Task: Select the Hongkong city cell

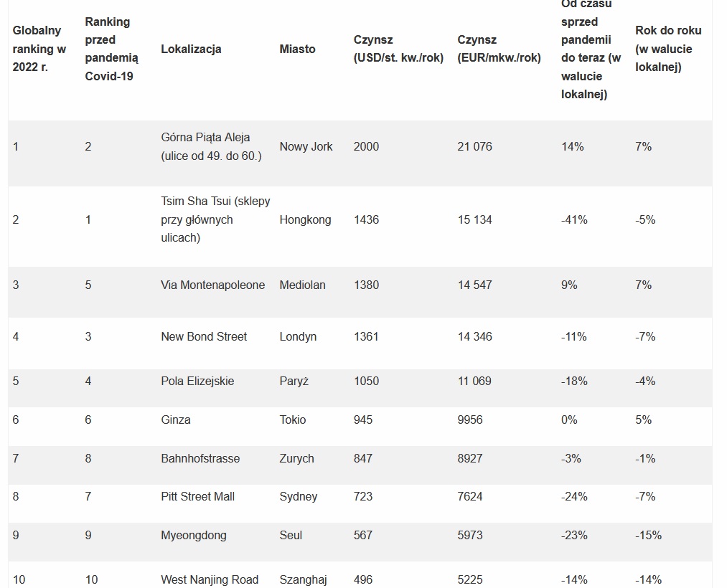Action: 305,219
